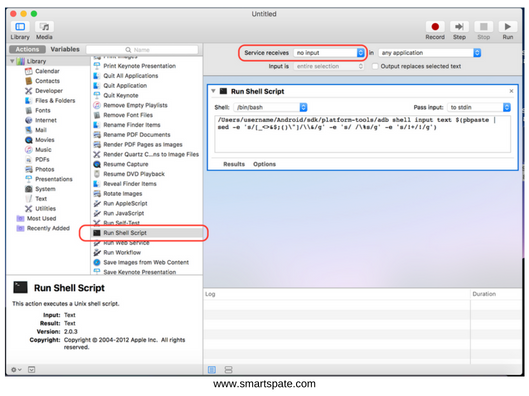Open the Media browser toolbar icon
The width and height of the screenshot is (529, 396).
[44, 27]
